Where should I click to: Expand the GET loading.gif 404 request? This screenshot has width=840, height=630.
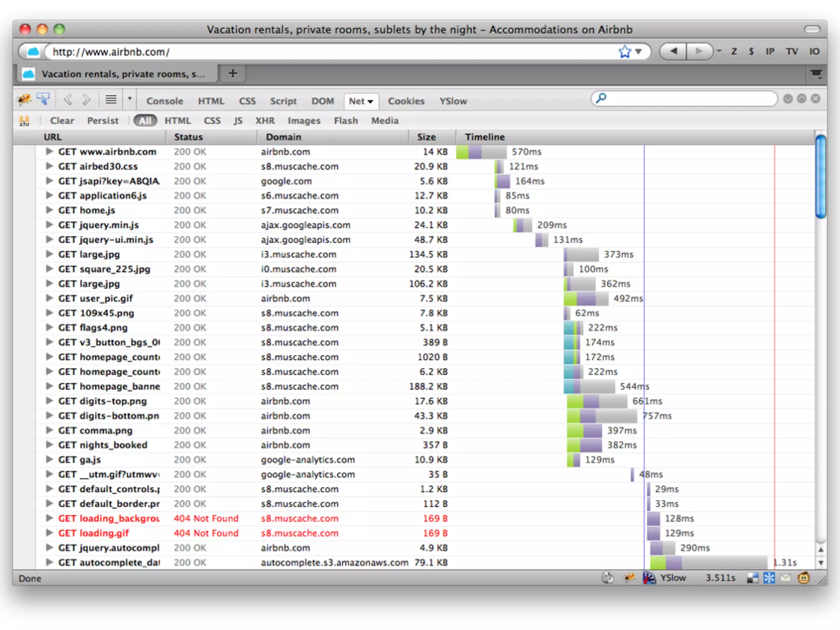49,533
